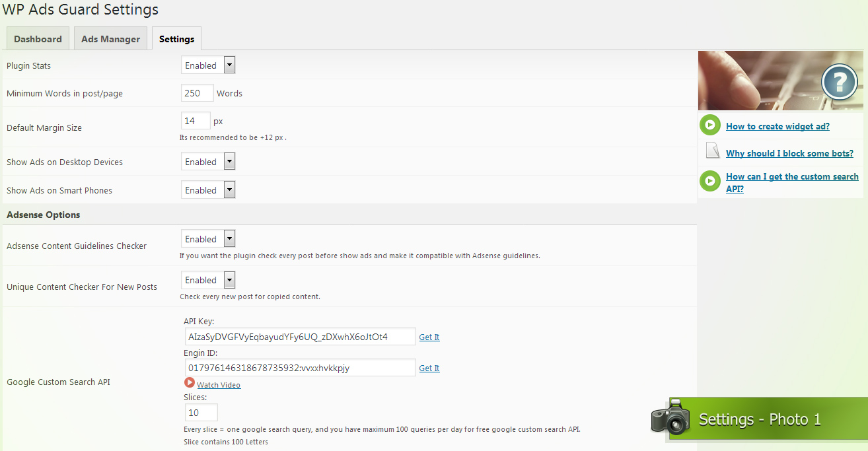Select the Settings tab

pos(176,39)
